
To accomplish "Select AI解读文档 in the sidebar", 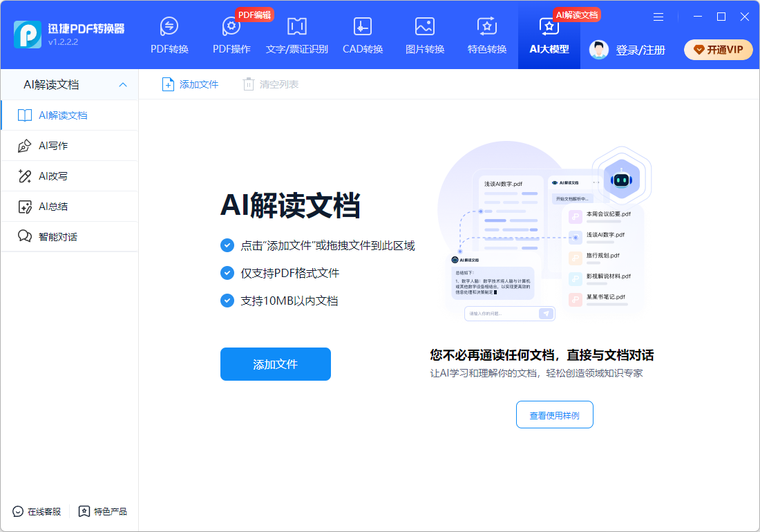I will [70, 115].
